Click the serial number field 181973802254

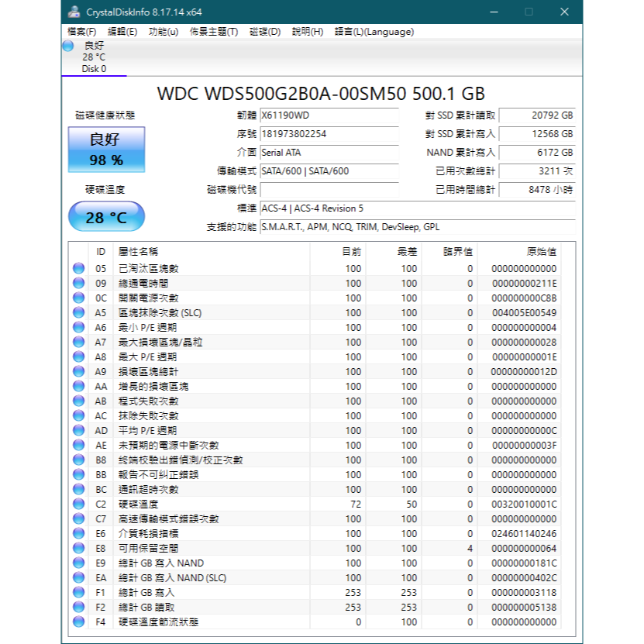point(329,134)
